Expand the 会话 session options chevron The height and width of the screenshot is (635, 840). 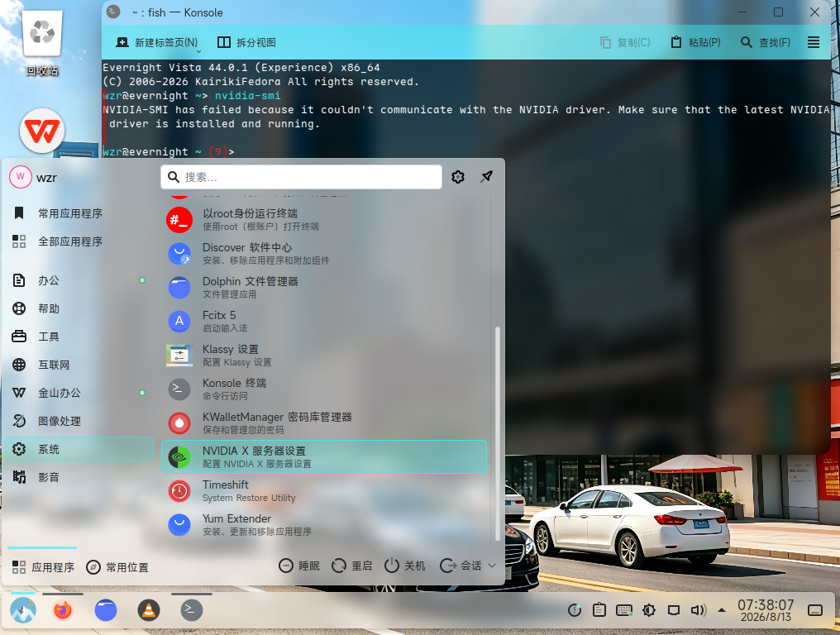tap(492, 566)
